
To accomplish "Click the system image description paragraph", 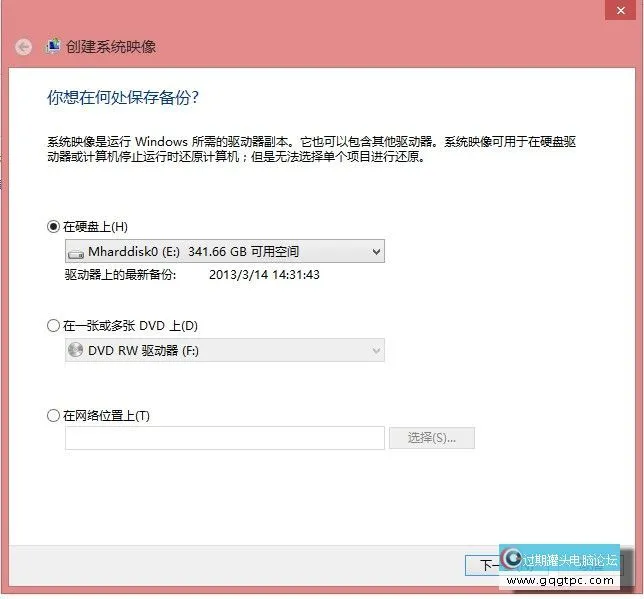I will (311, 149).
